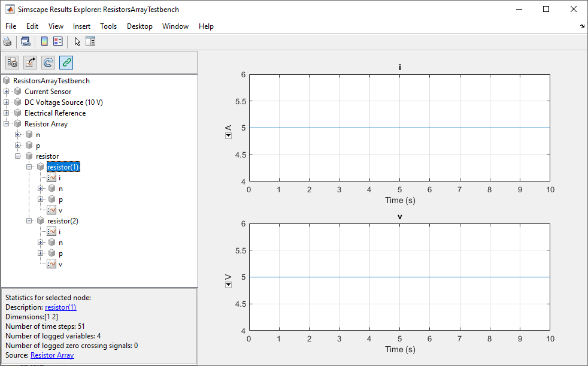Open the Edit menu
This screenshot has width=588, height=366.
(32, 26)
